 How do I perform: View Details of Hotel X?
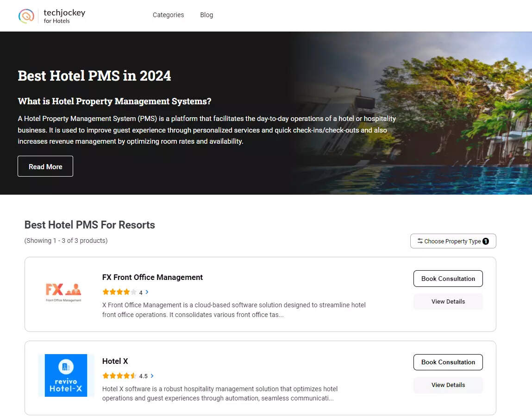click(448, 385)
